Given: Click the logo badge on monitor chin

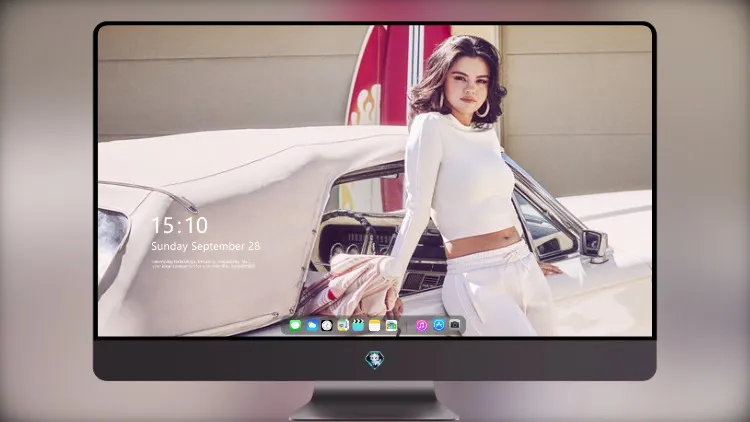Looking at the screenshot, I should click(375, 359).
